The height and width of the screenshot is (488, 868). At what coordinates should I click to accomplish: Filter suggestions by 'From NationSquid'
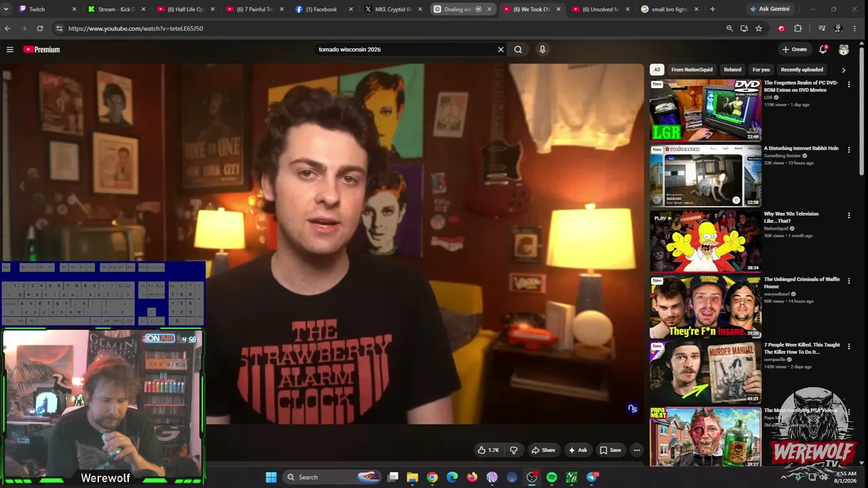coord(692,70)
